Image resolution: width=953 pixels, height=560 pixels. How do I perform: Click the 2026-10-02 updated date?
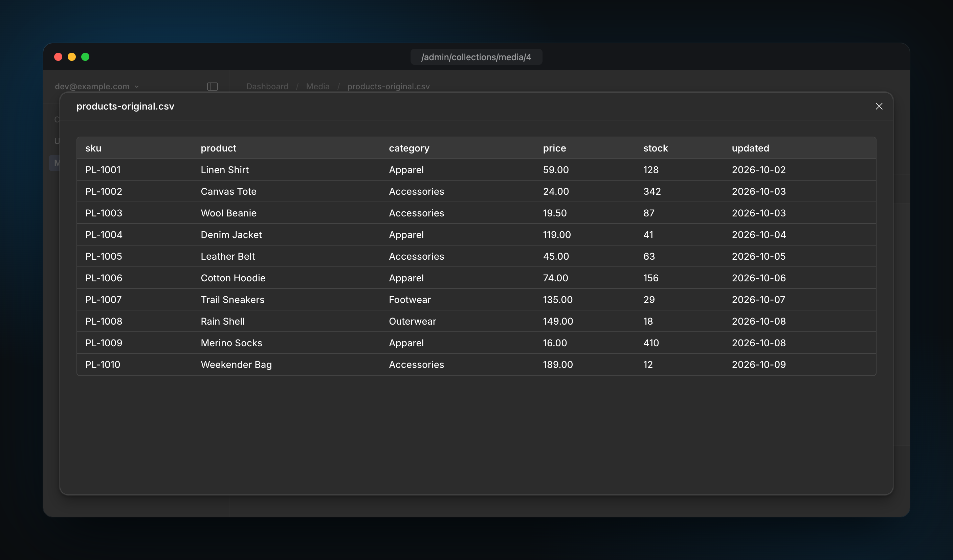point(759,170)
